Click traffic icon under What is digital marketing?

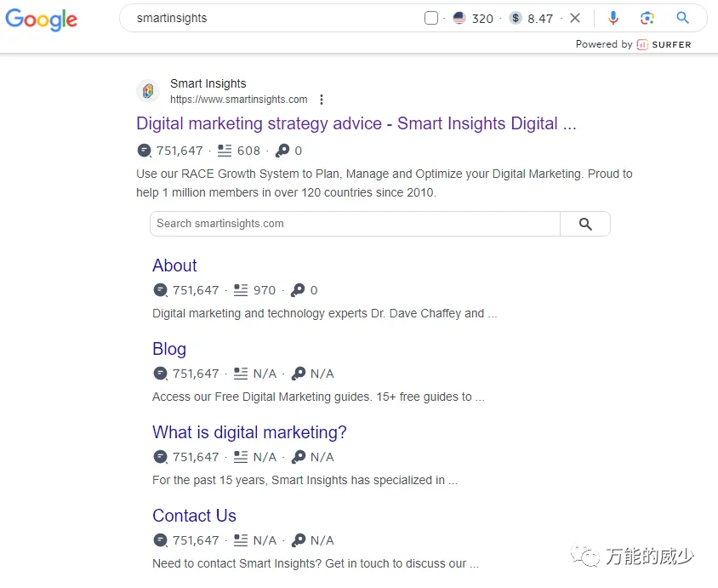pos(160,457)
